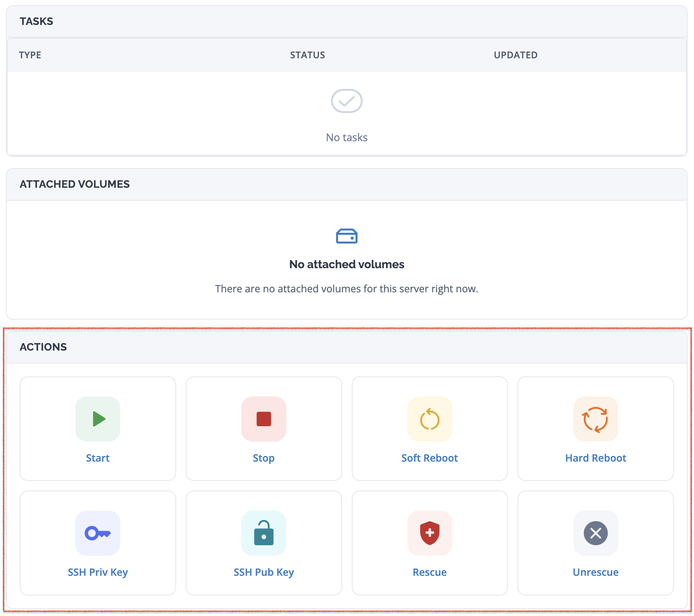Screen dimensions: 694x616
Task: Click the Rescue link label
Action: (x=430, y=572)
